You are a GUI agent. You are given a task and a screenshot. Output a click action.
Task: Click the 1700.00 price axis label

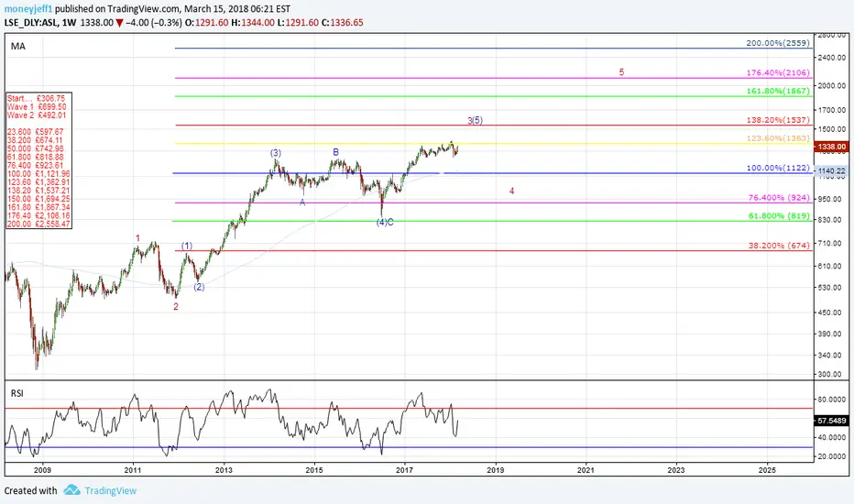832,110
